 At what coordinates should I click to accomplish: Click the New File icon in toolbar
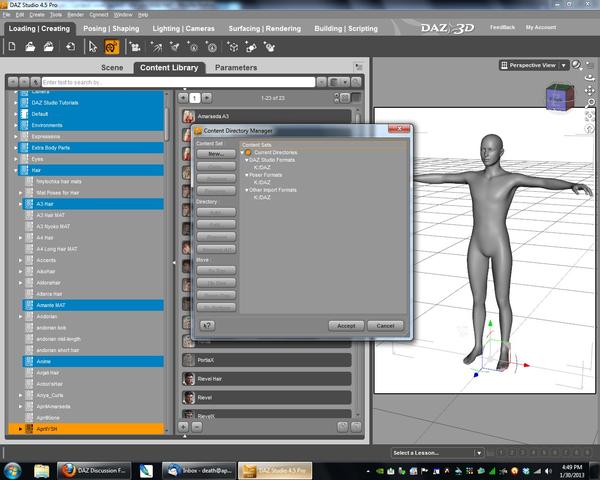click(x=14, y=47)
